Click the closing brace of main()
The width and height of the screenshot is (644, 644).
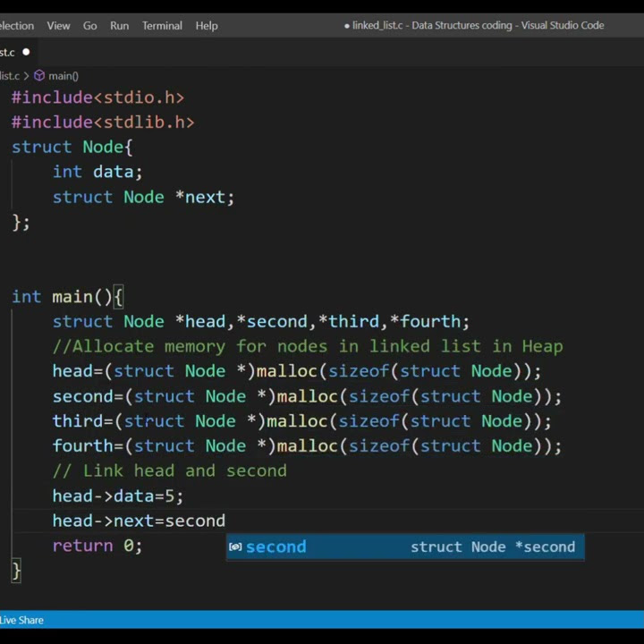pos(16,571)
